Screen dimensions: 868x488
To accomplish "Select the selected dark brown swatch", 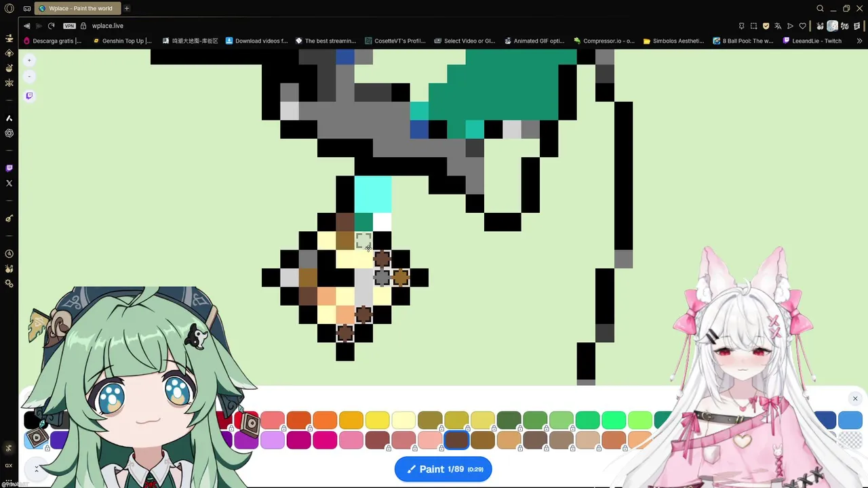I will tap(456, 440).
